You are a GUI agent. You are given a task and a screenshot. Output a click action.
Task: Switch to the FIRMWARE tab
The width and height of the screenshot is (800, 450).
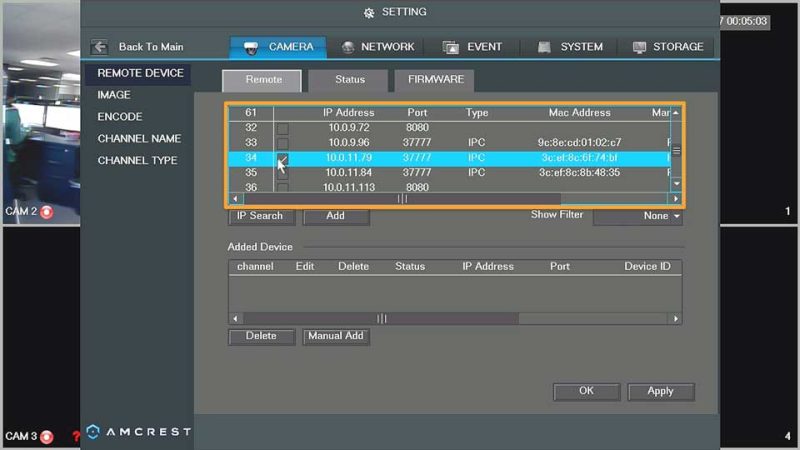[x=434, y=80]
